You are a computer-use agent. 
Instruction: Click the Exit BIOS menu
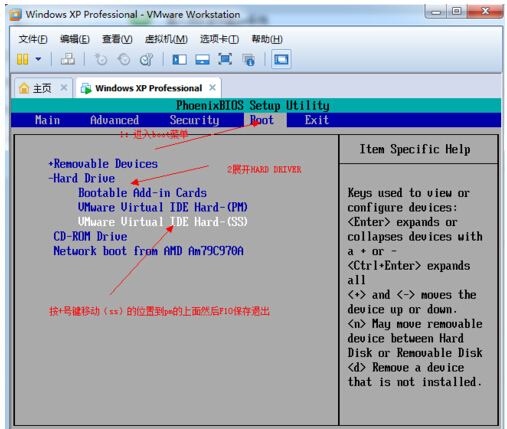click(317, 120)
